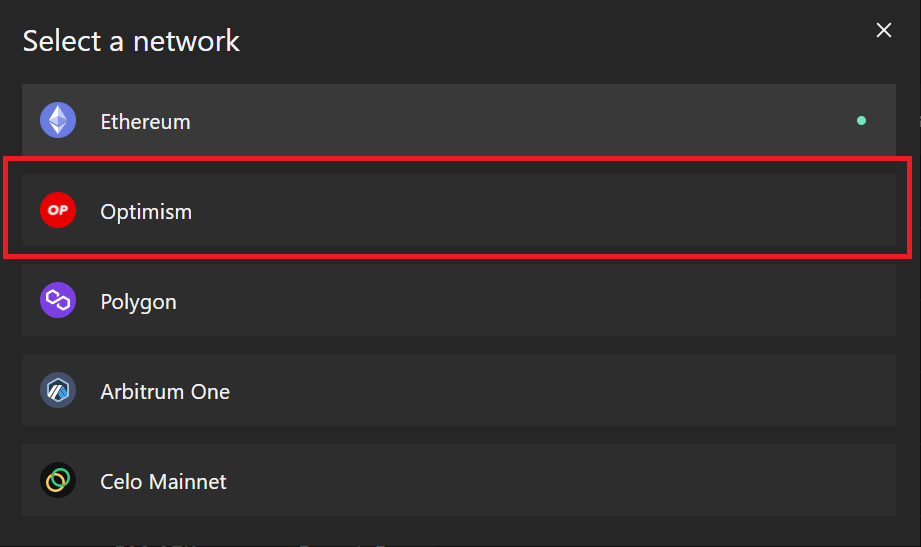
Task: Choose the Optimism network label
Action: point(146,212)
